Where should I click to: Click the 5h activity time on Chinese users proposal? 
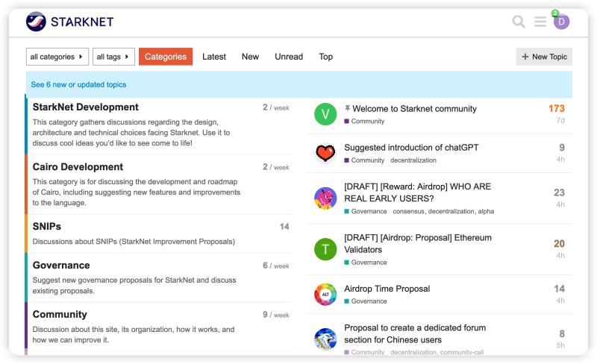pyautogui.click(x=560, y=345)
